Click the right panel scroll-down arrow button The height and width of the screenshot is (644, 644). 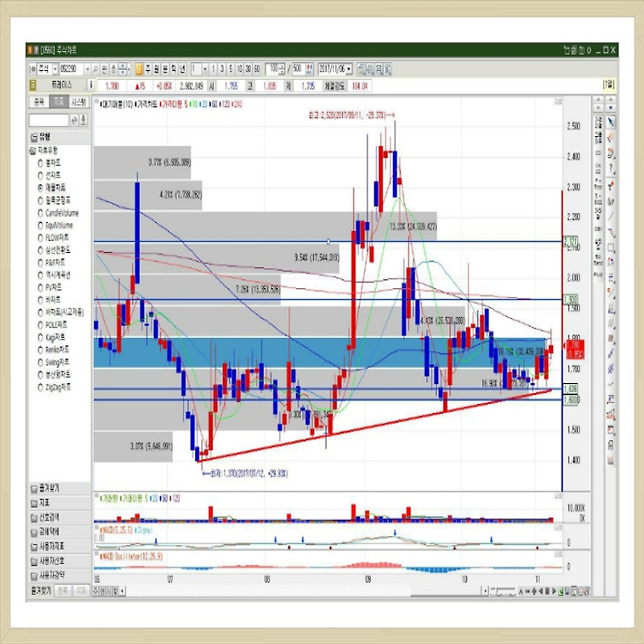tap(611, 107)
